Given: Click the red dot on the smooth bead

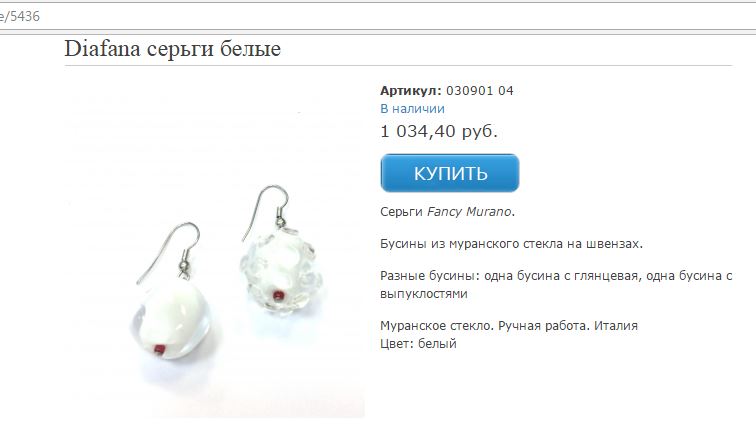Looking at the screenshot, I should pos(160,350).
